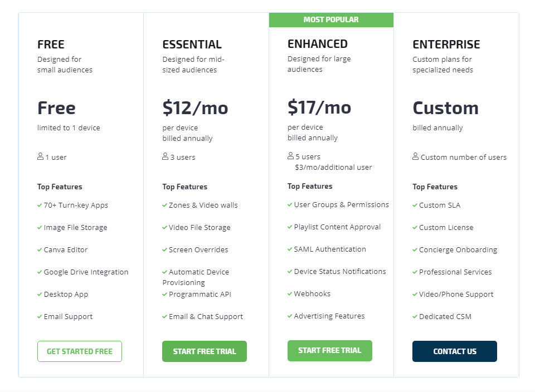Click the user icon beside '5 users'
This screenshot has width=535, height=392.
[x=290, y=156]
